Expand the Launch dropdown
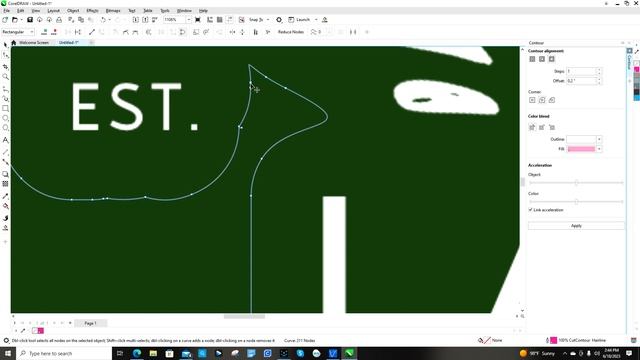Image resolution: width=640 pixels, height=360 pixels. pos(316,20)
